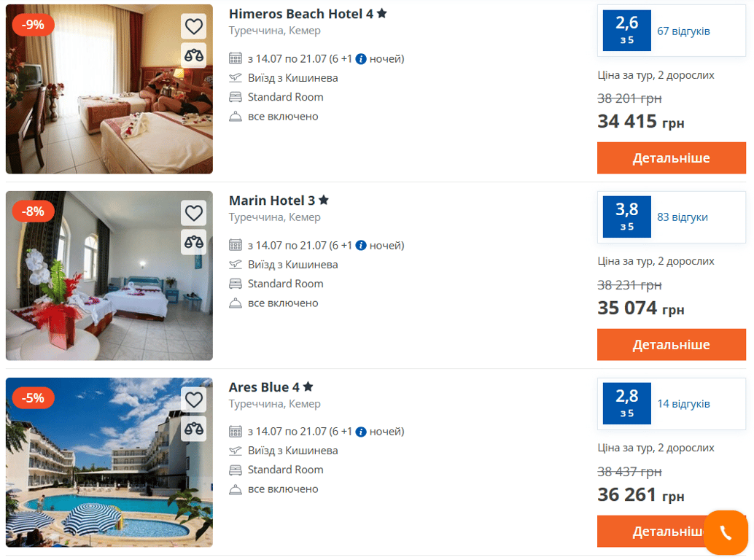Compare Himeros Beach Hotel using scales icon
Image resolution: width=754 pixels, height=560 pixels.
[x=193, y=55]
